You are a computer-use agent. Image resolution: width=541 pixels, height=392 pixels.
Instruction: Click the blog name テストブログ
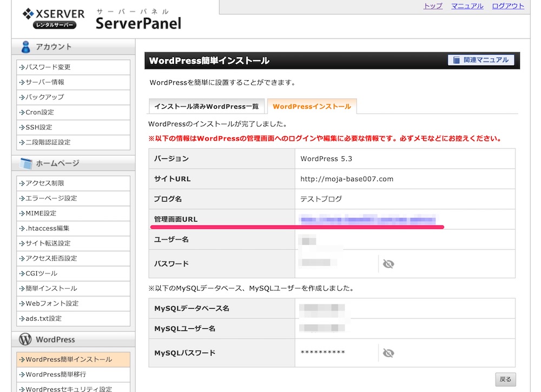(x=321, y=199)
